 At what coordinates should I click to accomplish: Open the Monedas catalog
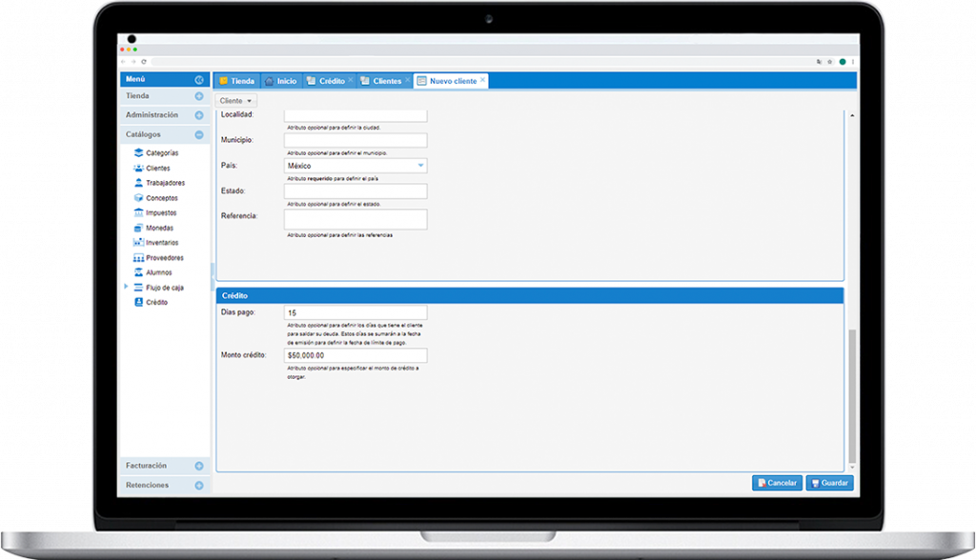click(x=159, y=229)
